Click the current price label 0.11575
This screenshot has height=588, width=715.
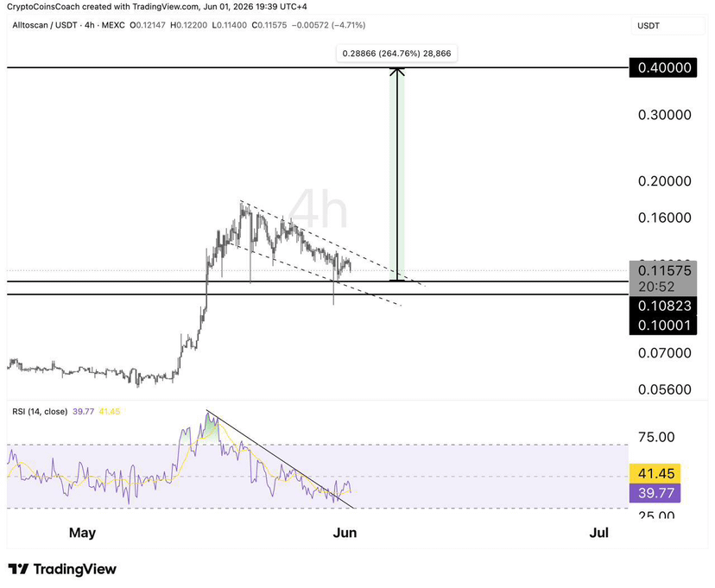tap(664, 270)
